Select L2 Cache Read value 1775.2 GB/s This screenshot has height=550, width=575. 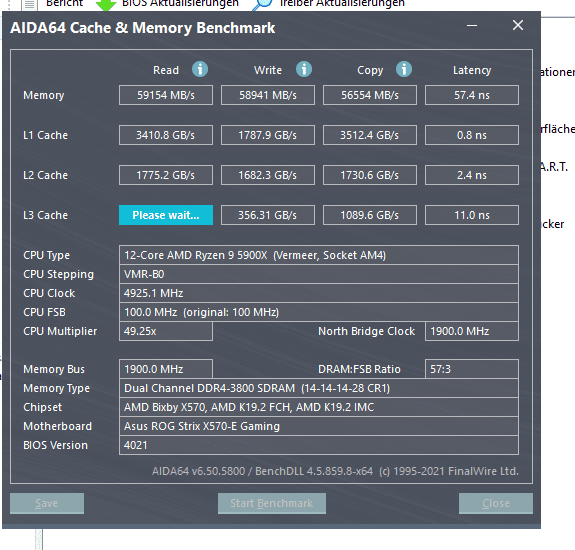166,175
